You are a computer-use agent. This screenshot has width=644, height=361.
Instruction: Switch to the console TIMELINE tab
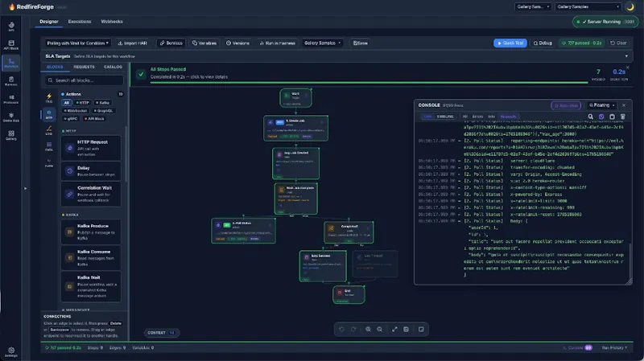pos(445,117)
